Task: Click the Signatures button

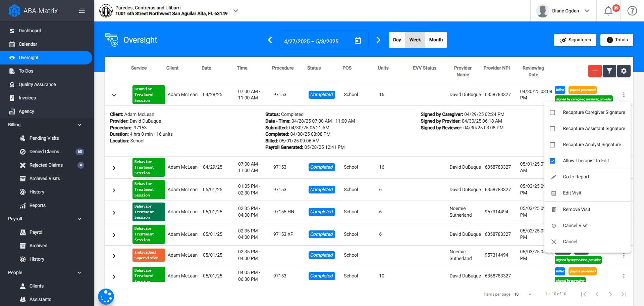Action: (575, 40)
